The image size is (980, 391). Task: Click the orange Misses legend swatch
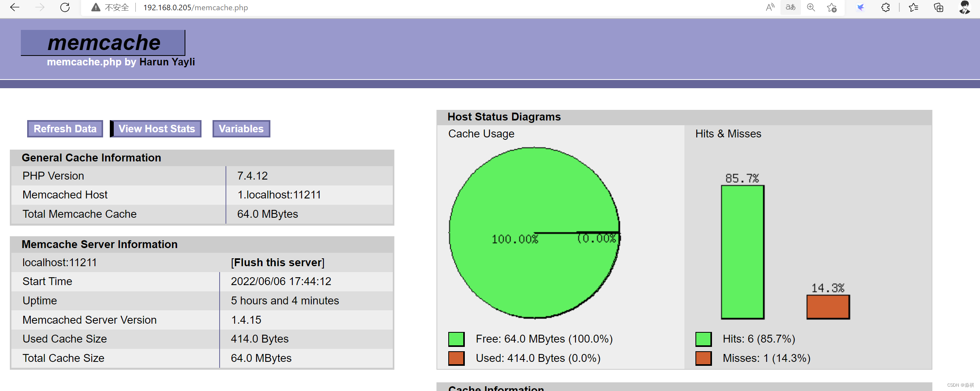(x=703, y=358)
